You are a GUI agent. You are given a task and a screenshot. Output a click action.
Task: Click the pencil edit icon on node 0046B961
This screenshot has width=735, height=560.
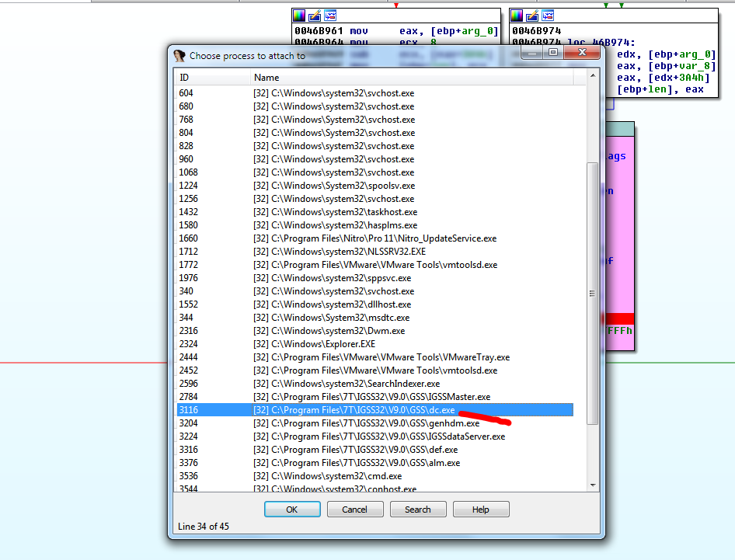(315, 16)
